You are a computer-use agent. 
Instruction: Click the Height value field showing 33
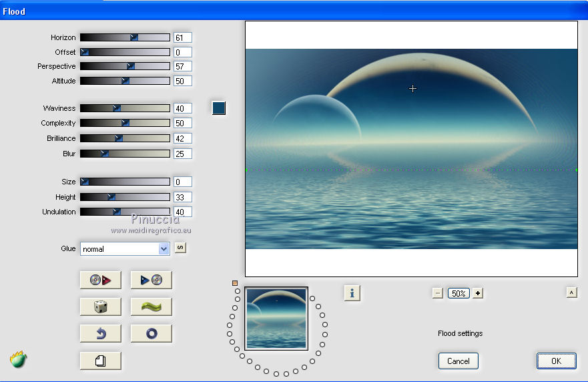(x=183, y=198)
